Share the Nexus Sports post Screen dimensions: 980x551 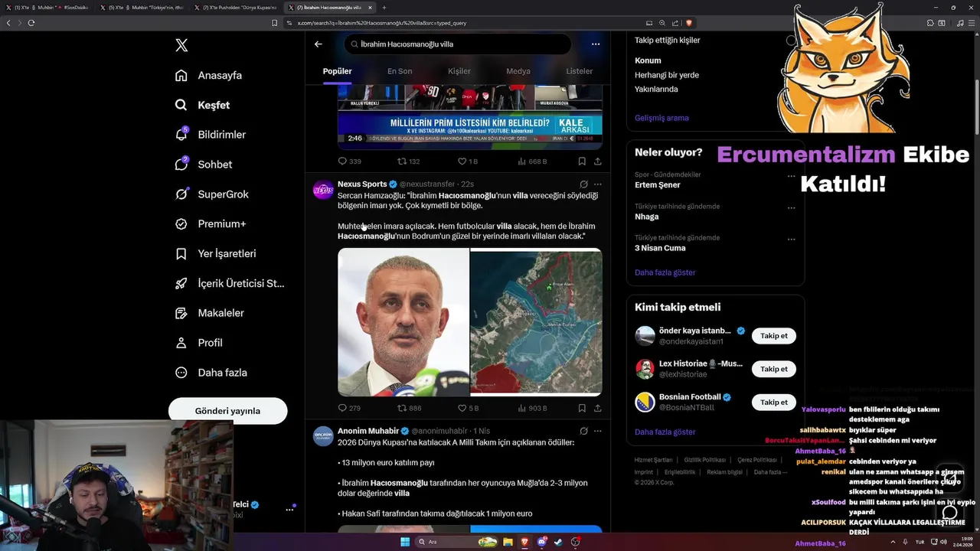pos(598,409)
